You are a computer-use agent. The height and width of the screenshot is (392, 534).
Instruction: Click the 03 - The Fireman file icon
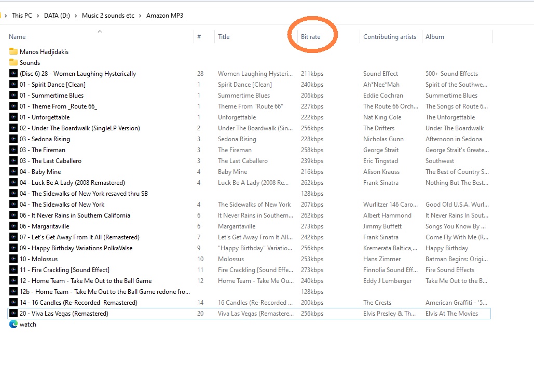(13, 150)
